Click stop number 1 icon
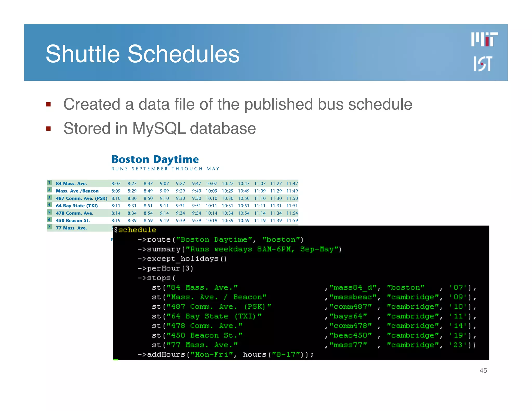Screen dimensions: 532x411 (49, 183)
